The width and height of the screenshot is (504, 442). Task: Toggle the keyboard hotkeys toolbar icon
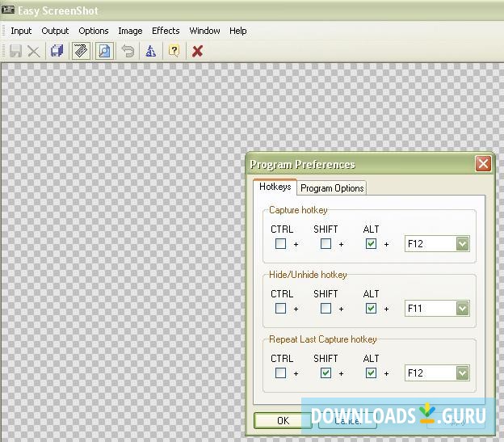(81, 51)
